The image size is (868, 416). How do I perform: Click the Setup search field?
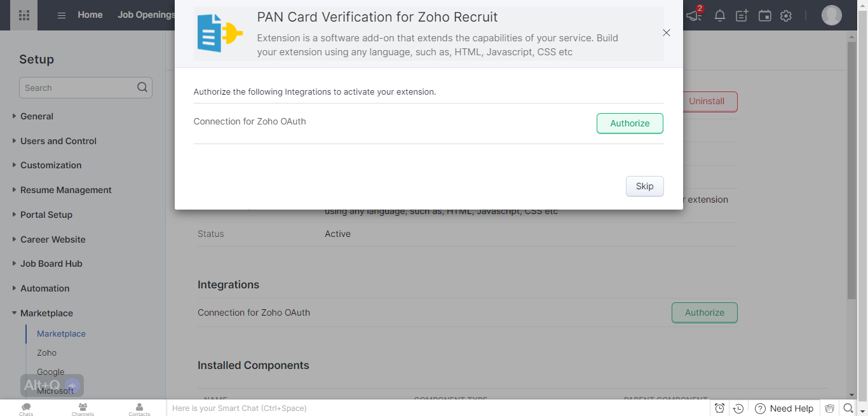click(86, 88)
